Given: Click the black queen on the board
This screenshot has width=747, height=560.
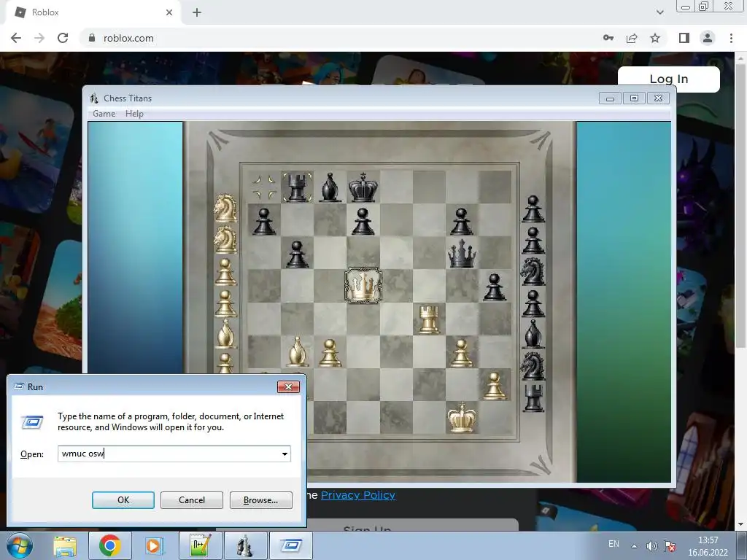Looking at the screenshot, I should click(462, 253).
